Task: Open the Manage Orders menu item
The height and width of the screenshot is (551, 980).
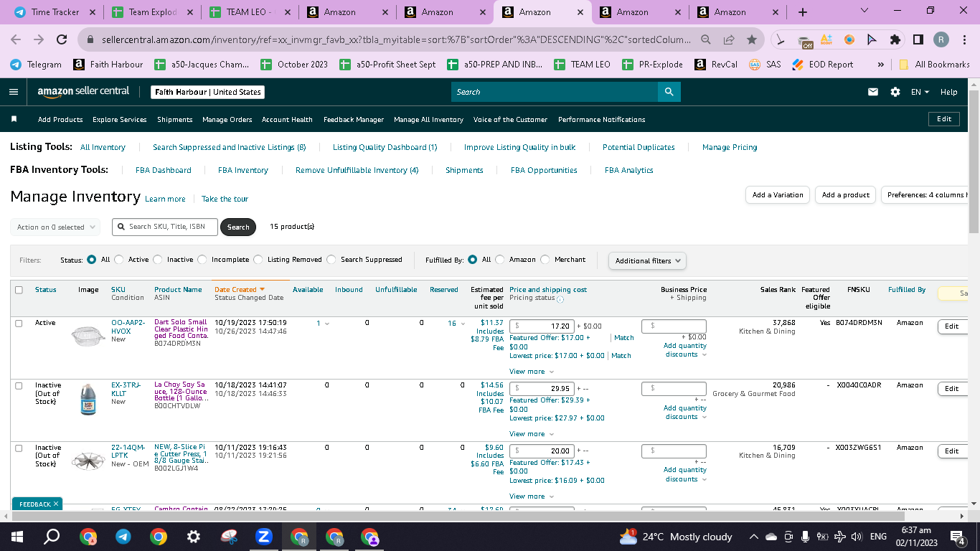Action: click(x=227, y=120)
